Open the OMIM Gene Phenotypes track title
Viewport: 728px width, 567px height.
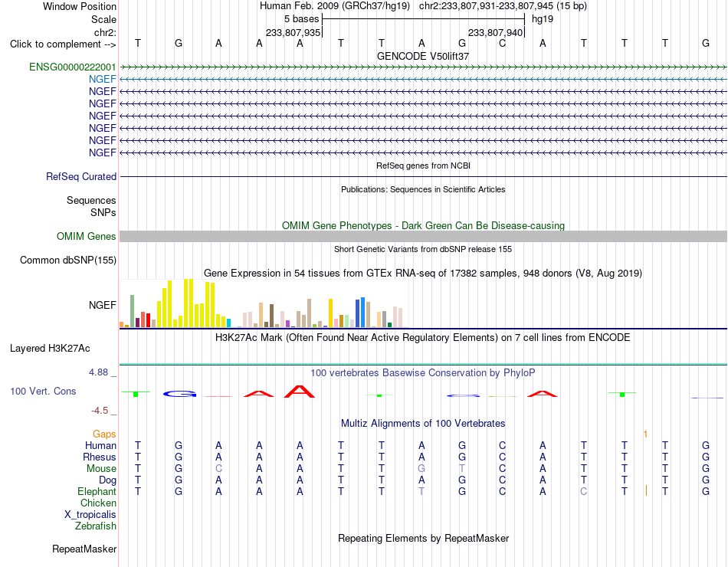423,225
